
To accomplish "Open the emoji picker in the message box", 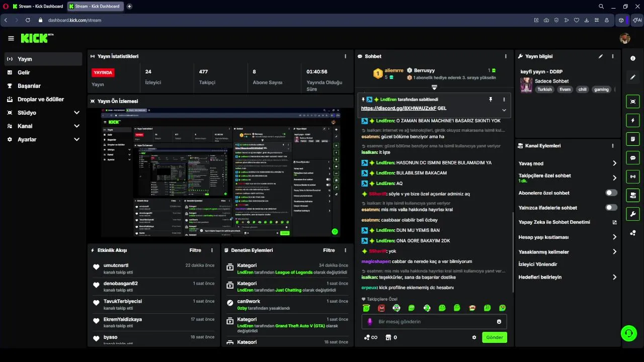I will 499,322.
